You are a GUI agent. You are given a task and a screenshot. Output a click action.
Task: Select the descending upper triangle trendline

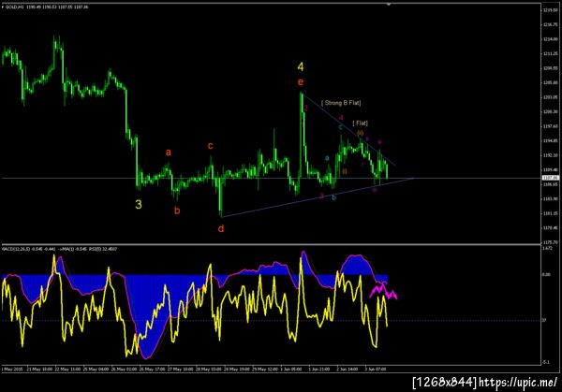pyautogui.click(x=348, y=129)
